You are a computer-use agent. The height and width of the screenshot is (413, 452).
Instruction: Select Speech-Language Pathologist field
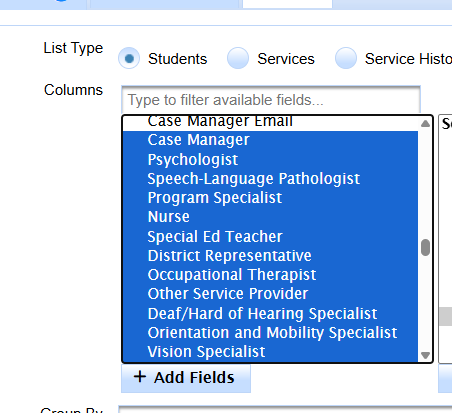[270, 179]
